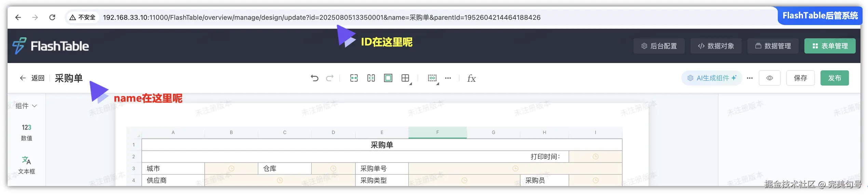Click the 采购单 form title
The width and height of the screenshot is (868, 195).
pyautogui.click(x=69, y=78)
